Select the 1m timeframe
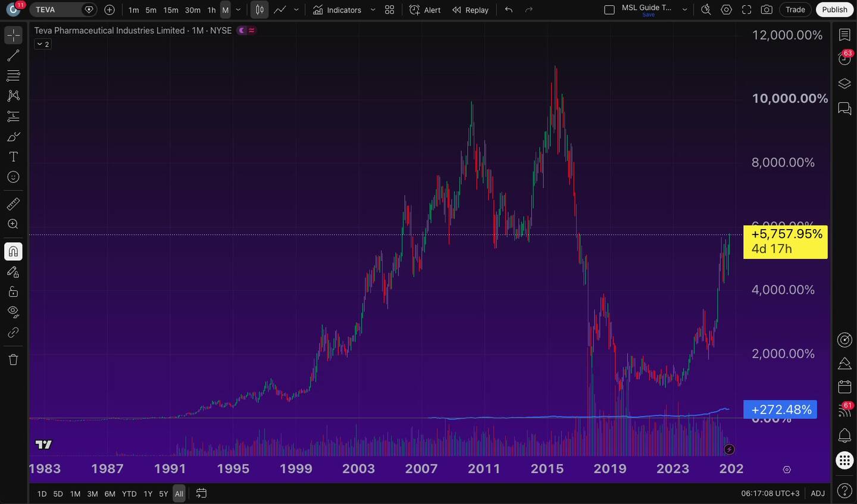 (x=133, y=10)
